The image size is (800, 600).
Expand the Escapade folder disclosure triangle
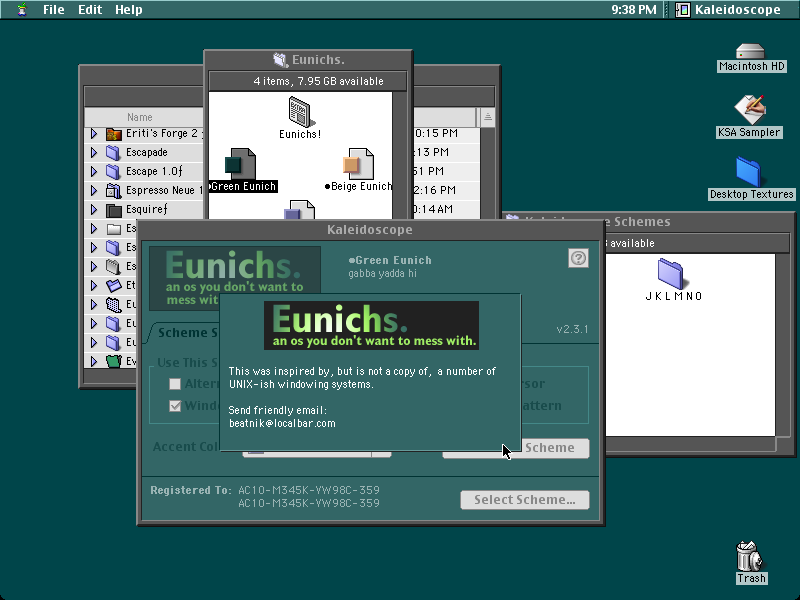94,153
